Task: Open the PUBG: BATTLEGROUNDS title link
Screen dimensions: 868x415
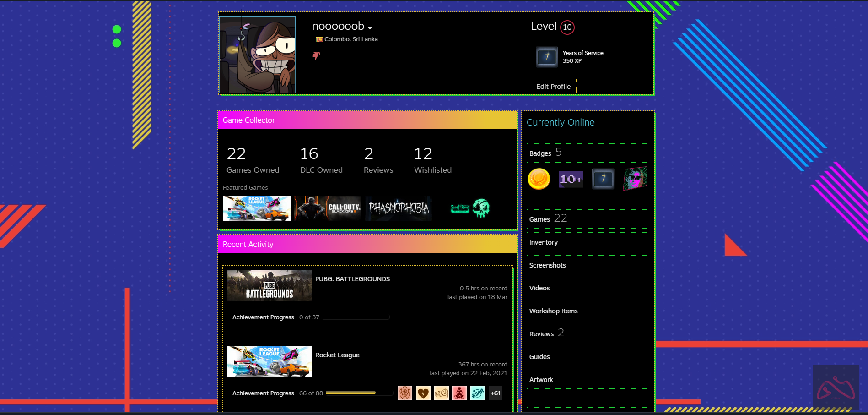Action: [352, 279]
